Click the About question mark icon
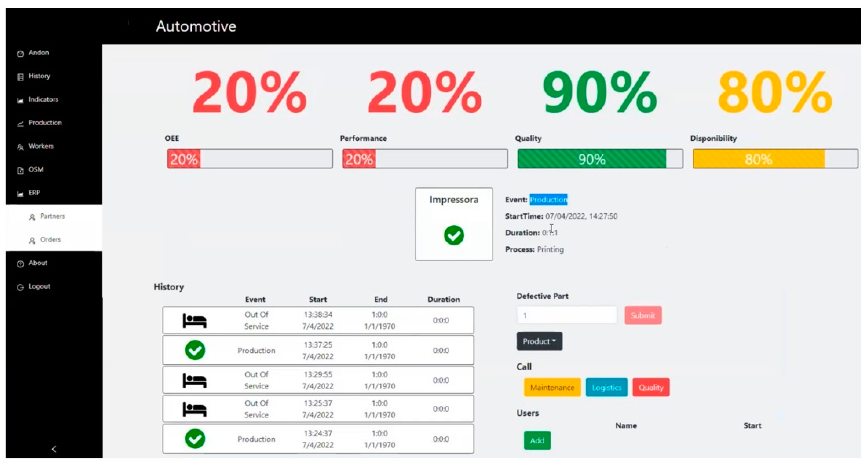868x467 pixels. click(20, 264)
